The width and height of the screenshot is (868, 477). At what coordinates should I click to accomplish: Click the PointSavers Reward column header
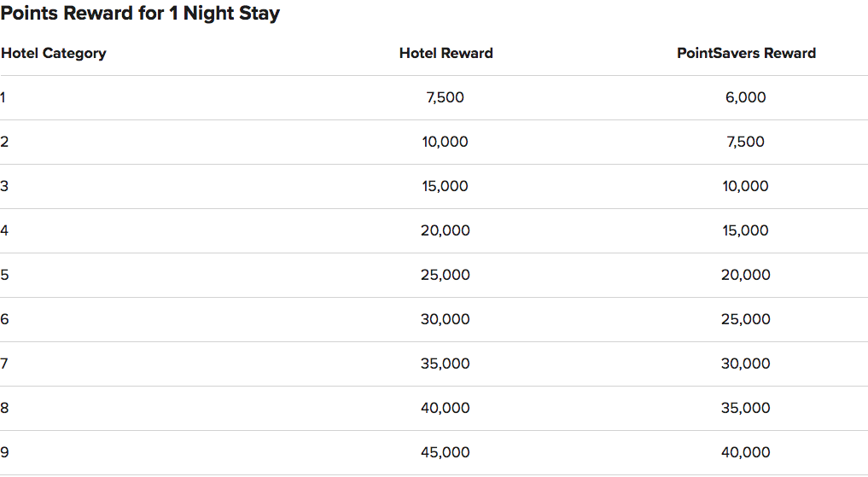click(746, 53)
